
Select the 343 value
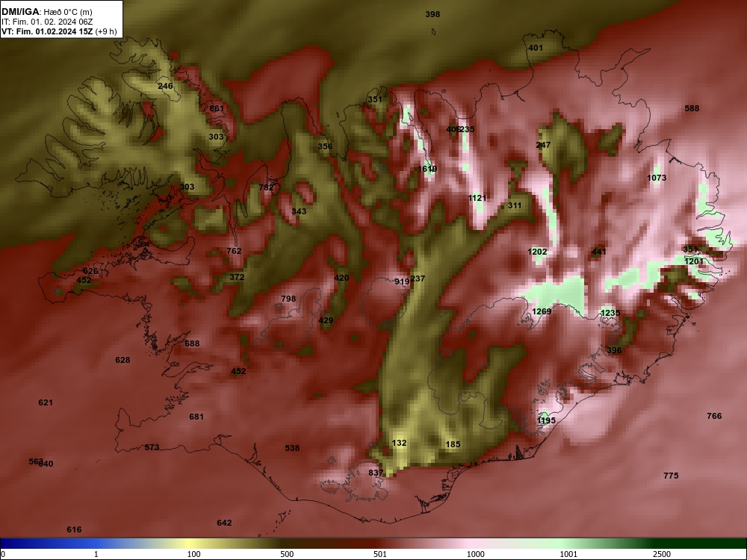tap(299, 211)
